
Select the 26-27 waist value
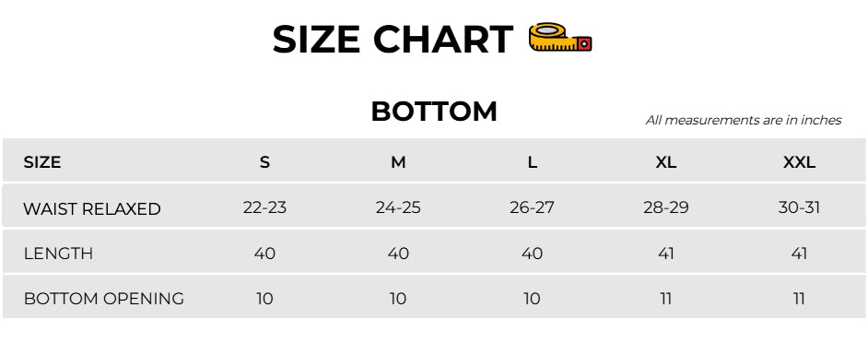(532, 207)
